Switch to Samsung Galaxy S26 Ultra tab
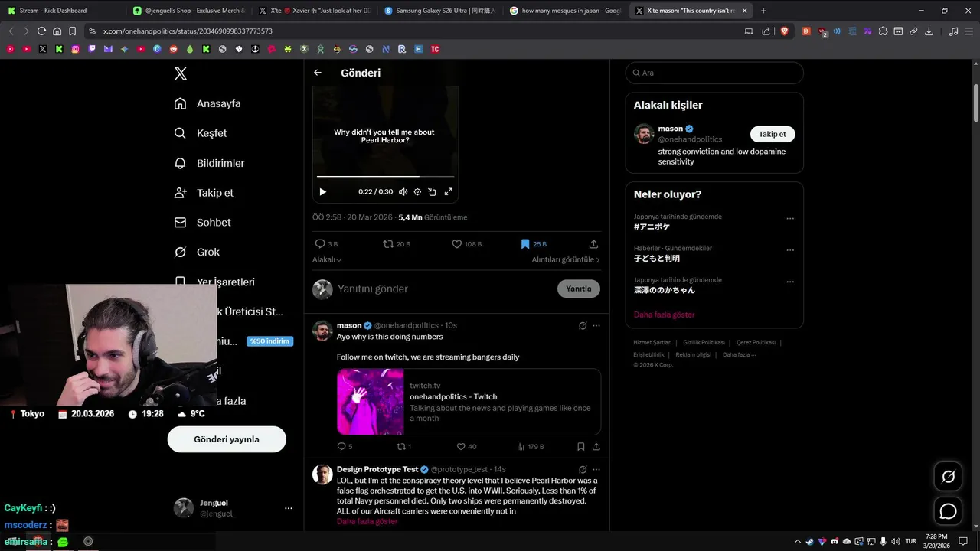 pos(439,11)
